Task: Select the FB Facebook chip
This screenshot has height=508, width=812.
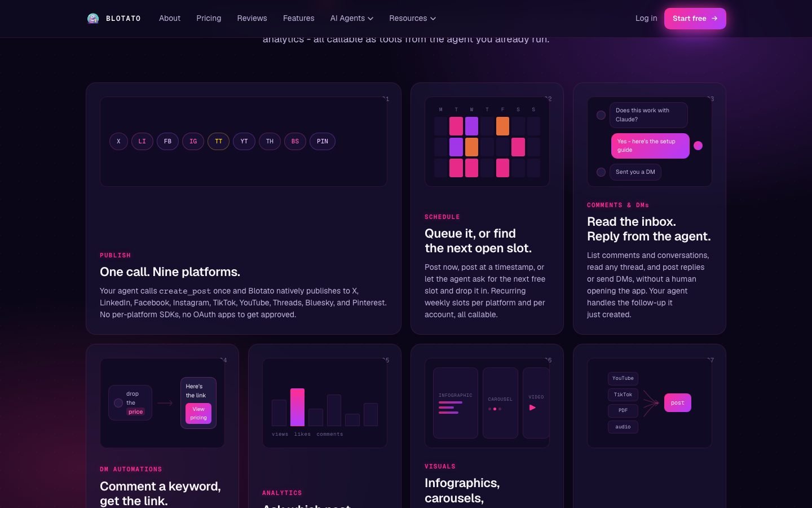Action: [167, 141]
